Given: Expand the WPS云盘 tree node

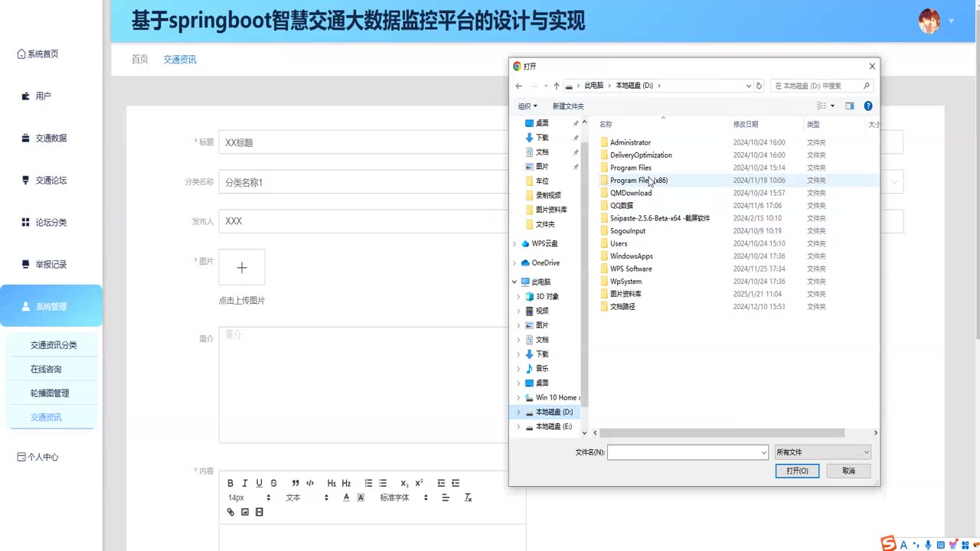Looking at the screenshot, I should [x=514, y=244].
